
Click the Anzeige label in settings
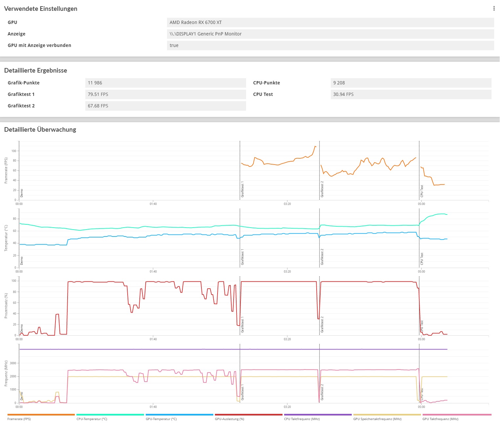(x=16, y=34)
